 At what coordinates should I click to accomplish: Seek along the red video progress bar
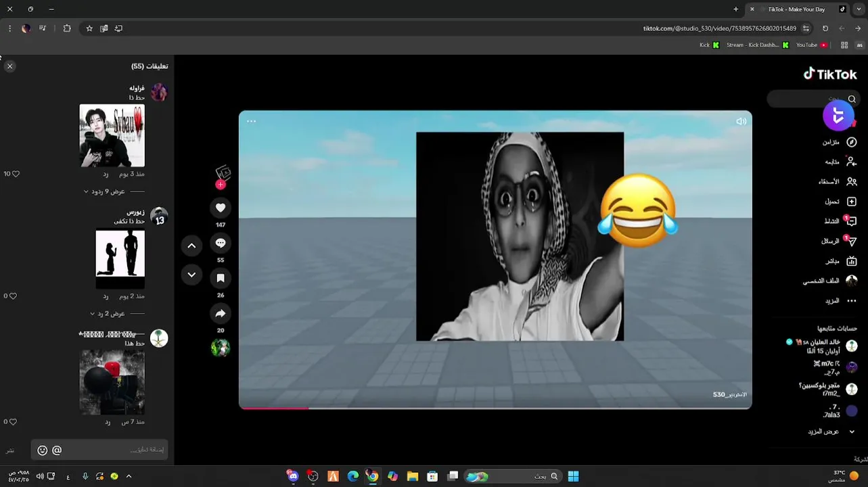tap(495, 408)
